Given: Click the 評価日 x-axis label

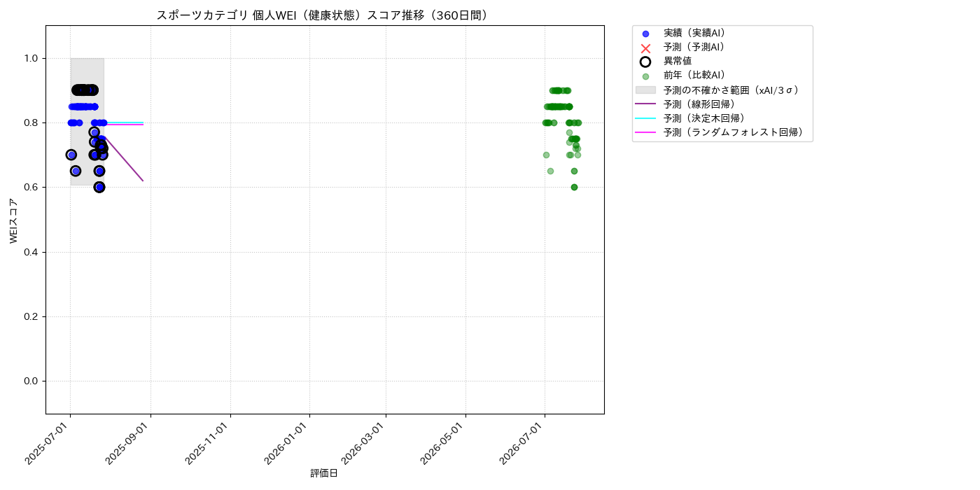Looking at the screenshot, I should pos(324,473).
